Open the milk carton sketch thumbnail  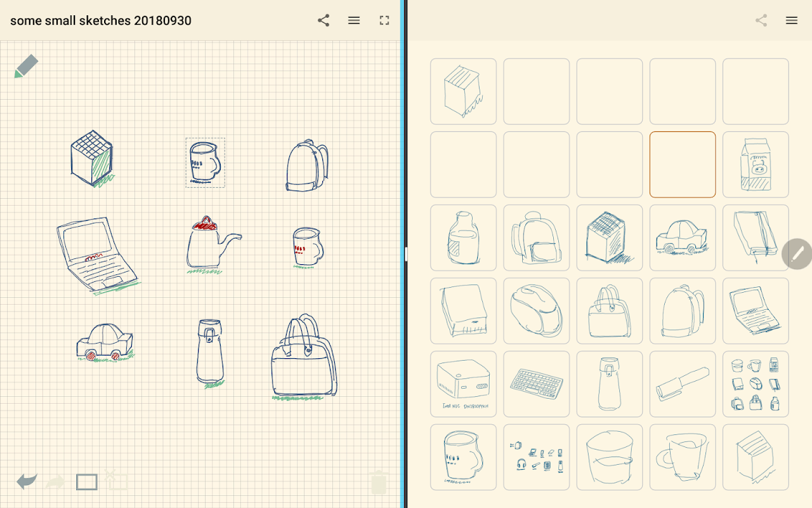(x=756, y=164)
